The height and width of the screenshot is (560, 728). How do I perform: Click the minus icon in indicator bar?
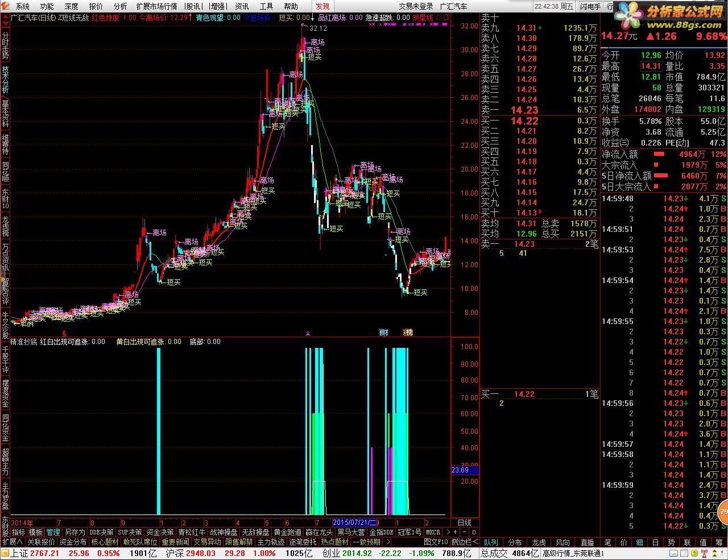pyautogui.click(x=464, y=533)
